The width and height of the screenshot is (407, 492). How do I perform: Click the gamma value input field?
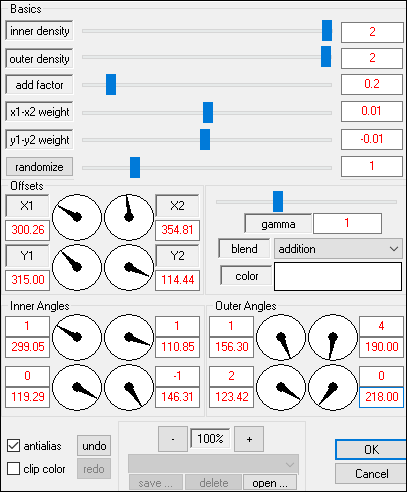pyautogui.click(x=347, y=223)
